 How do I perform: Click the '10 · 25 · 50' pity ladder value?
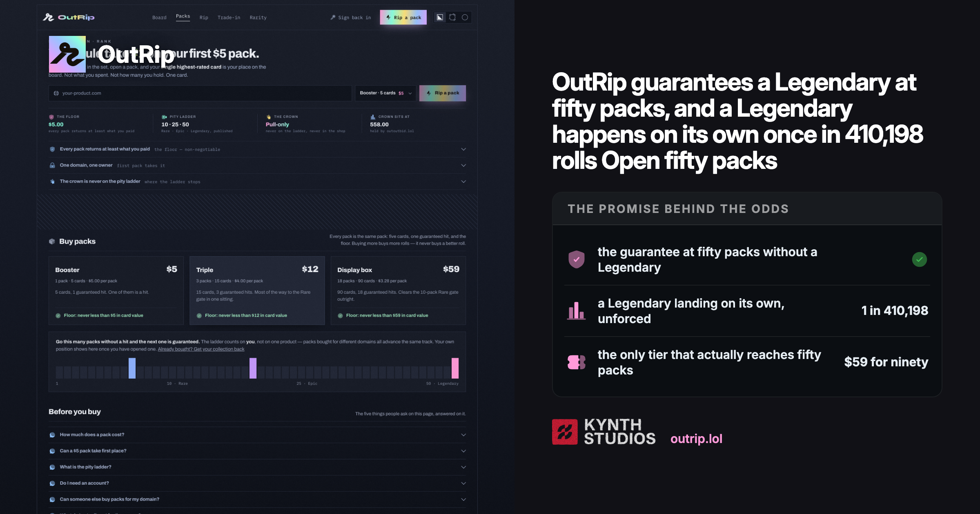click(175, 124)
